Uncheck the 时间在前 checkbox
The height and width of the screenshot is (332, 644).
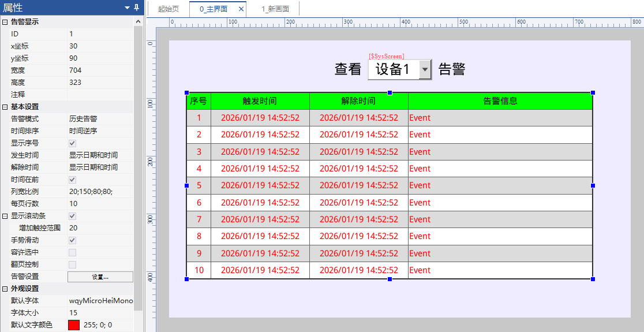click(x=72, y=180)
